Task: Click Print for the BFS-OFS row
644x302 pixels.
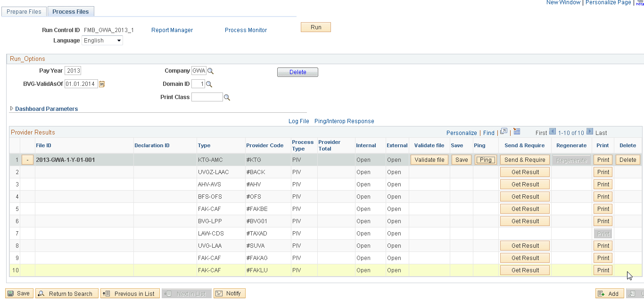Action: click(x=603, y=197)
